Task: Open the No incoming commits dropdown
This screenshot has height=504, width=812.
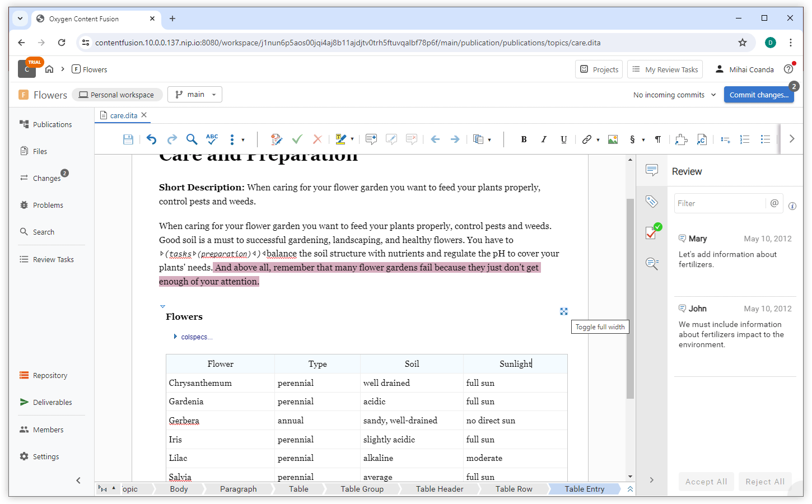Action: pyautogui.click(x=674, y=95)
